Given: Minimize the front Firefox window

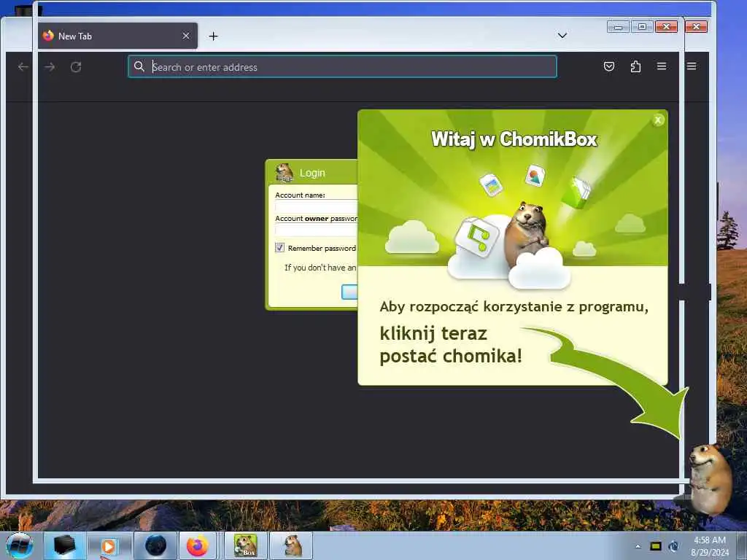Looking at the screenshot, I should 619,27.
